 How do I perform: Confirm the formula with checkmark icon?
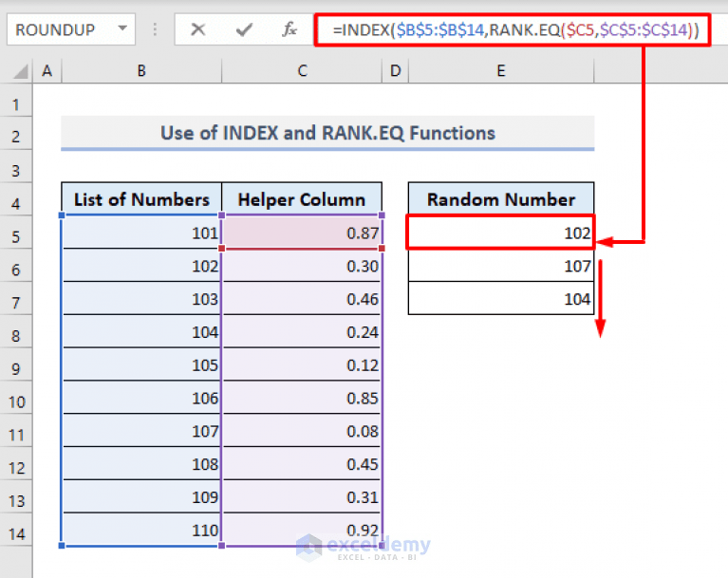click(244, 30)
